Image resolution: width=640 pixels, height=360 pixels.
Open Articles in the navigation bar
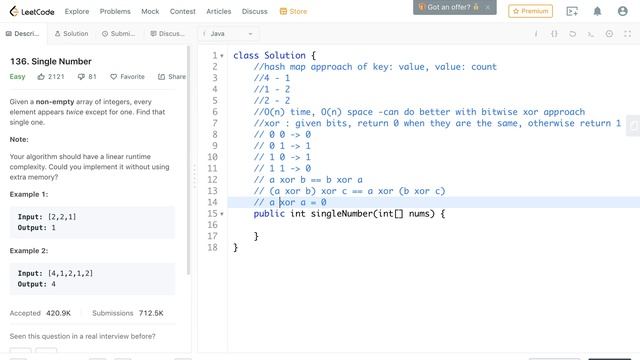[218, 11]
